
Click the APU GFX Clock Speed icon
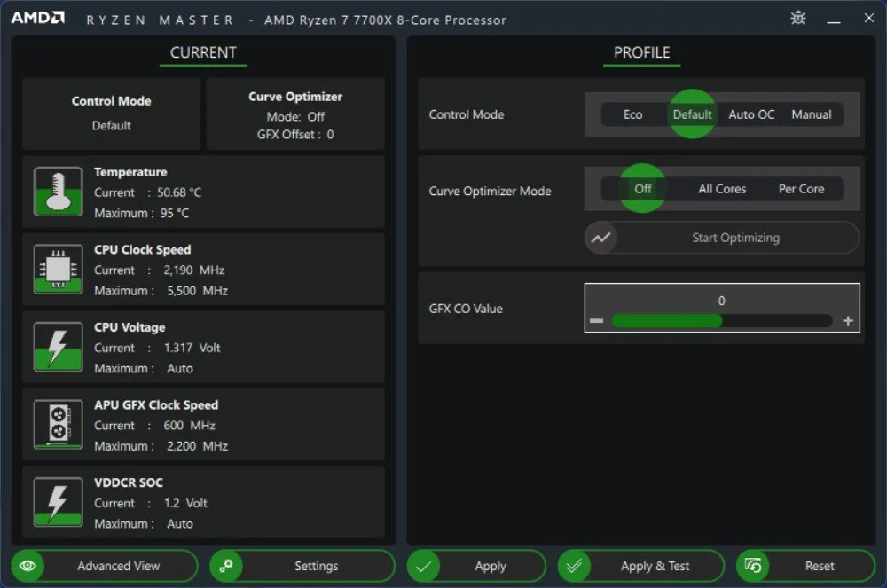tap(58, 425)
